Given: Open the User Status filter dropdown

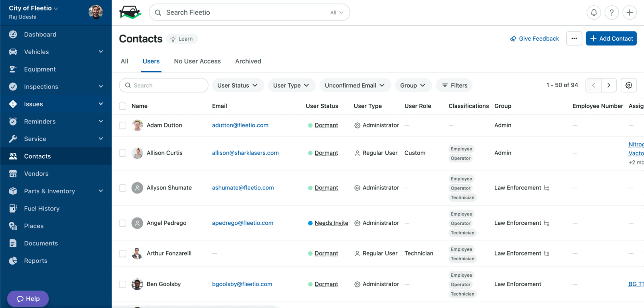Looking at the screenshot, I should [x=237, y=85].
